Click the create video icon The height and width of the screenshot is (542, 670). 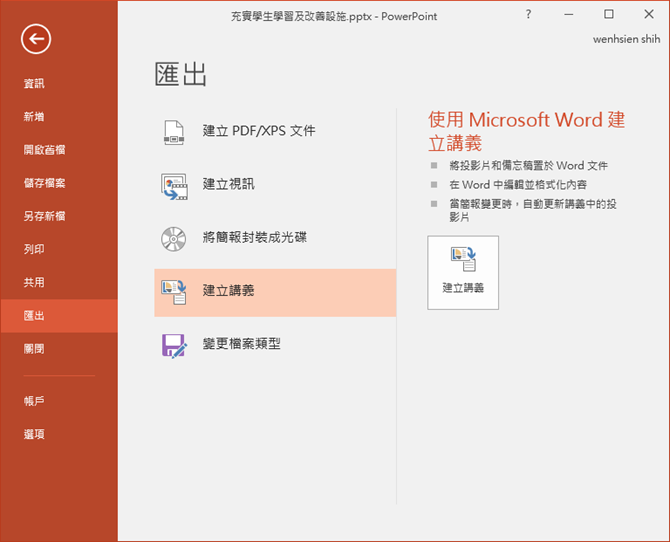[174, 186]
